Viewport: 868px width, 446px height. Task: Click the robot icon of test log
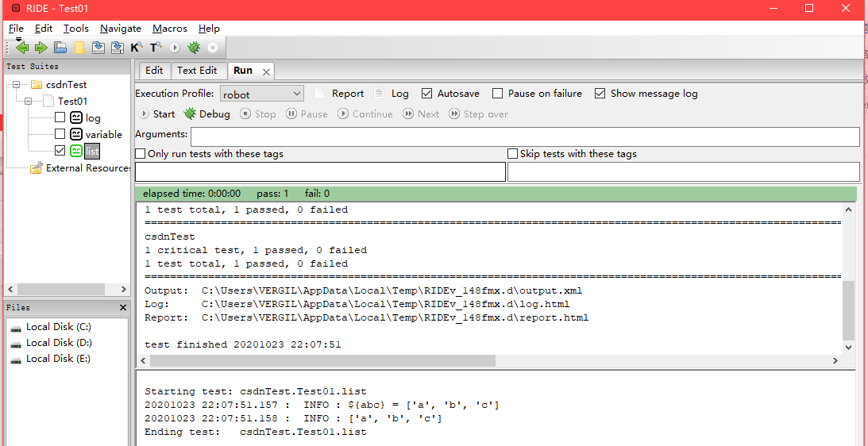point(75,118)
